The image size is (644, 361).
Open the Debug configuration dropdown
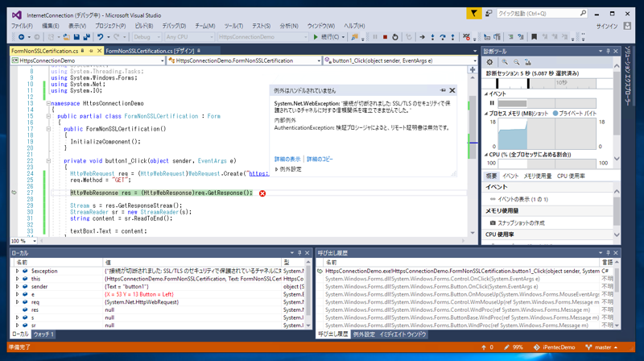147,37
